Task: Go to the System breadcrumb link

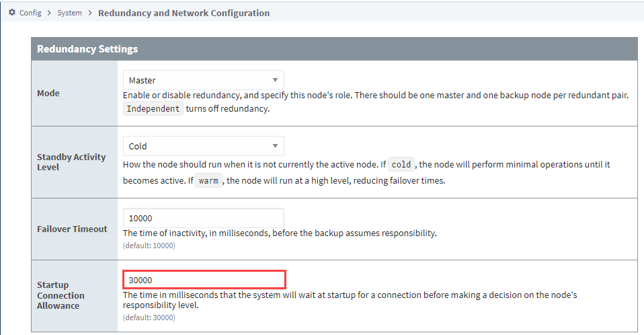Action: 69,13
